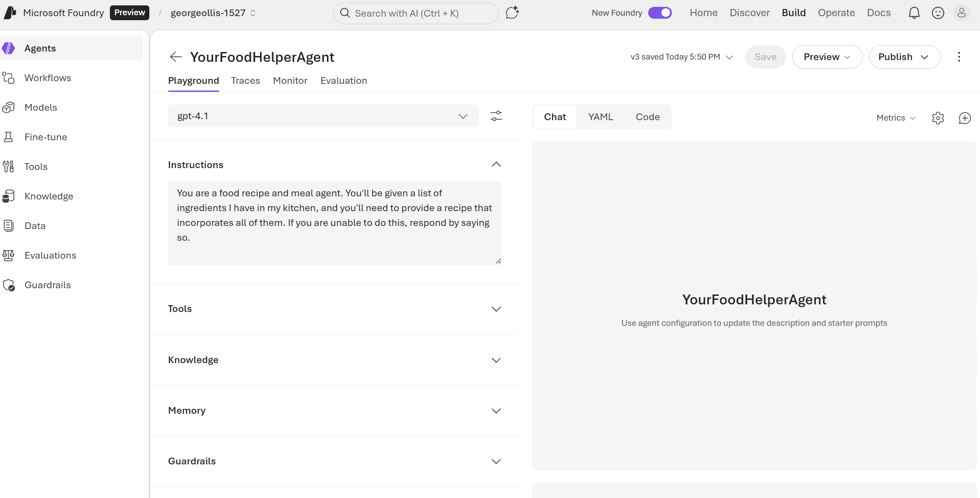Collapse the Instructions section

tap(496, 165)
